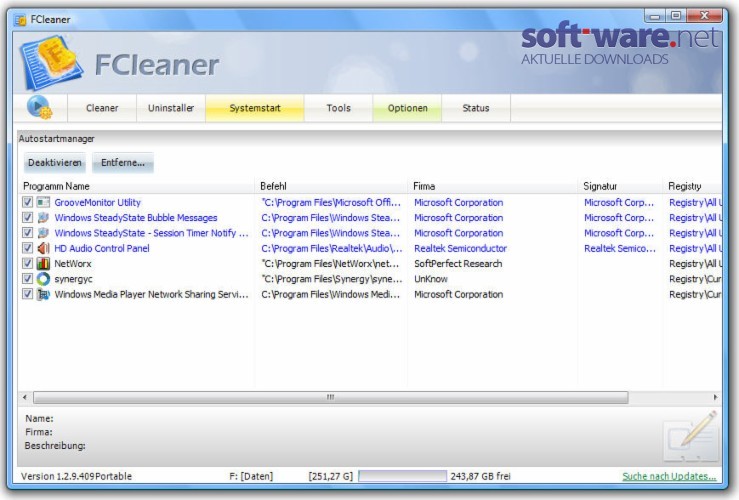Click the UnKnow company cell
739x500 pixels.
point(431,279)
